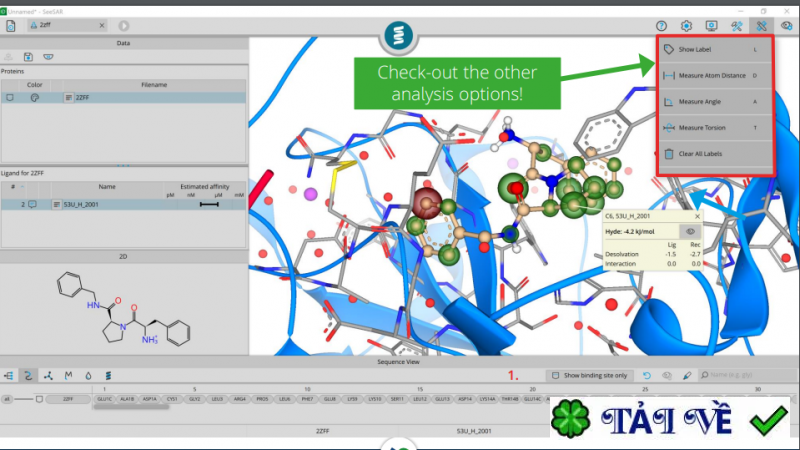The height and width of the screenshot is (450, 800).
Task: Click the new document icon top-left
Action: tap(11, 26)
